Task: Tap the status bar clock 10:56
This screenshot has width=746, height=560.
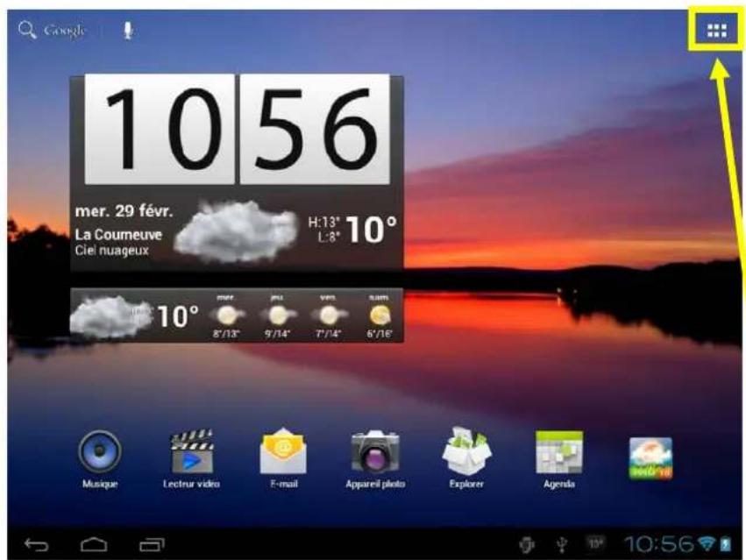Action: point(659,544)
